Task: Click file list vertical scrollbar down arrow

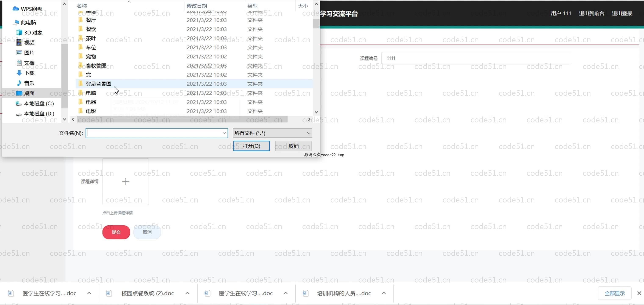Action: pyautogui.click(x=316, y=112)
